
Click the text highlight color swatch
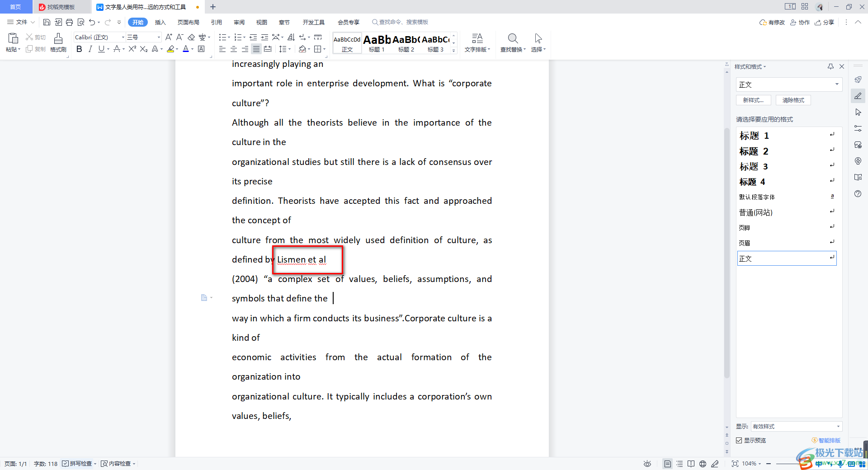[170, 49]
